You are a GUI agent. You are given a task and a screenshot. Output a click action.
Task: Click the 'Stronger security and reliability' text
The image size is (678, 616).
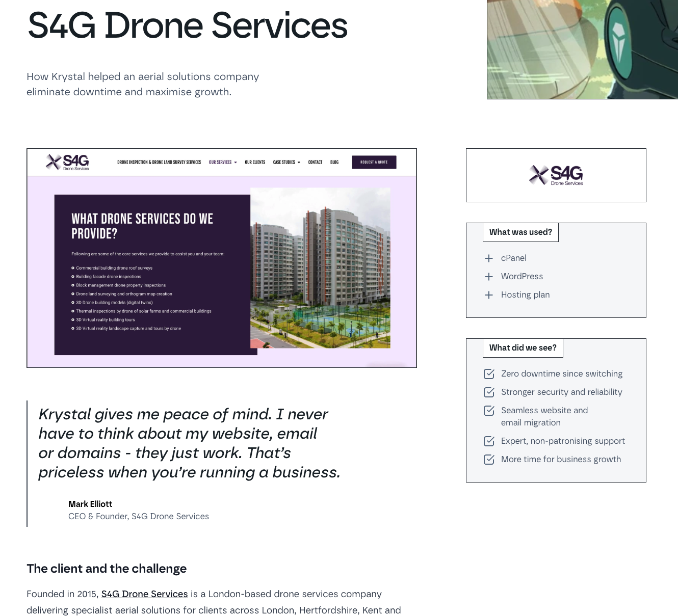click(x=562, y=392)
